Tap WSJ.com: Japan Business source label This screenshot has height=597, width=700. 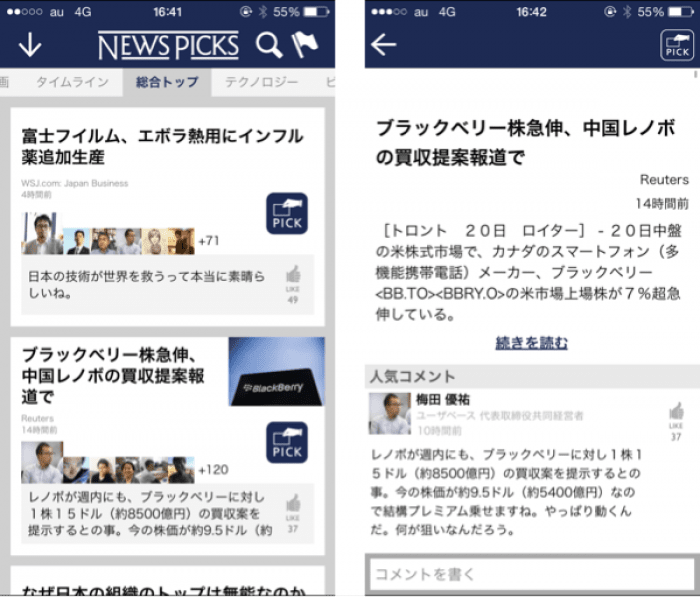pos(75,184)
